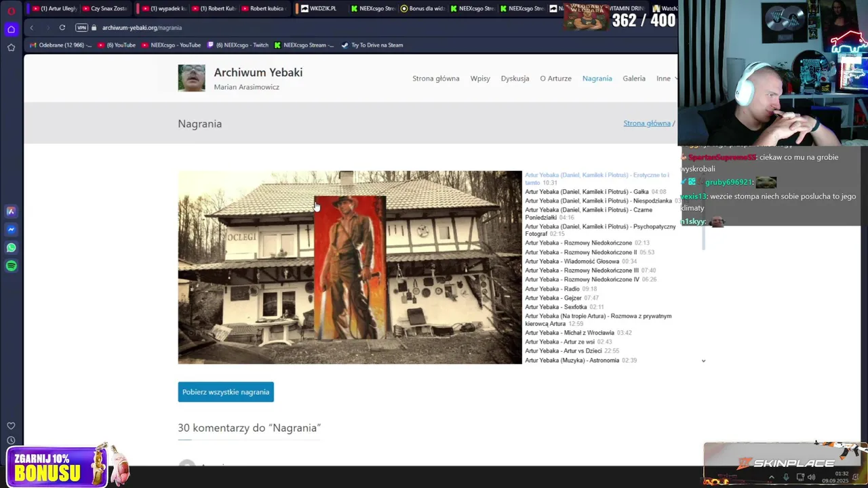
Task: Open the heart pinboards sidebar icon
Action: (x=11, y=426)
